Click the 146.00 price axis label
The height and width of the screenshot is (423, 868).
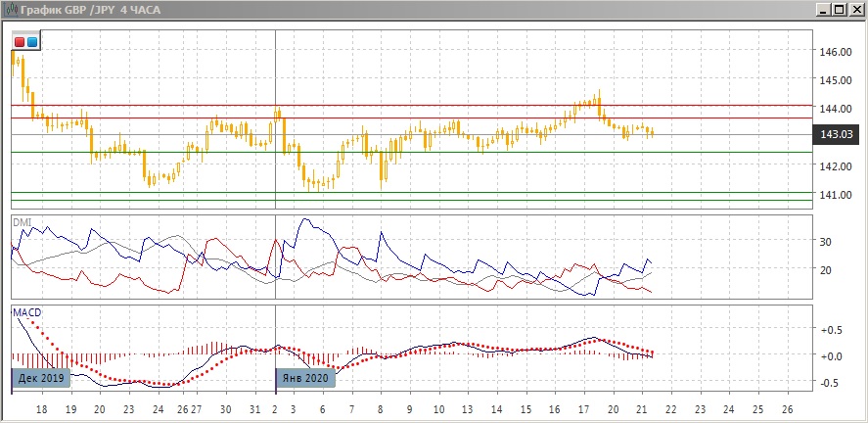pyautogui.click(x=836, y=51)
